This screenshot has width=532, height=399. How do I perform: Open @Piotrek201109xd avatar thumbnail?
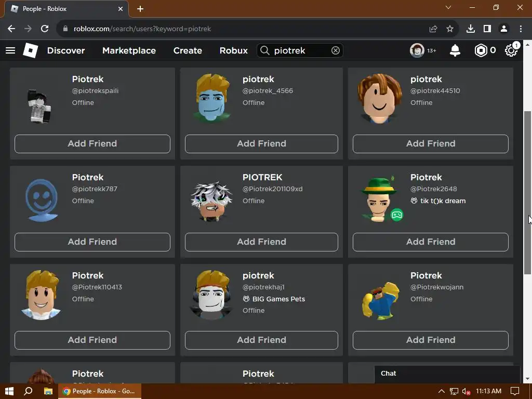point(212,202)
